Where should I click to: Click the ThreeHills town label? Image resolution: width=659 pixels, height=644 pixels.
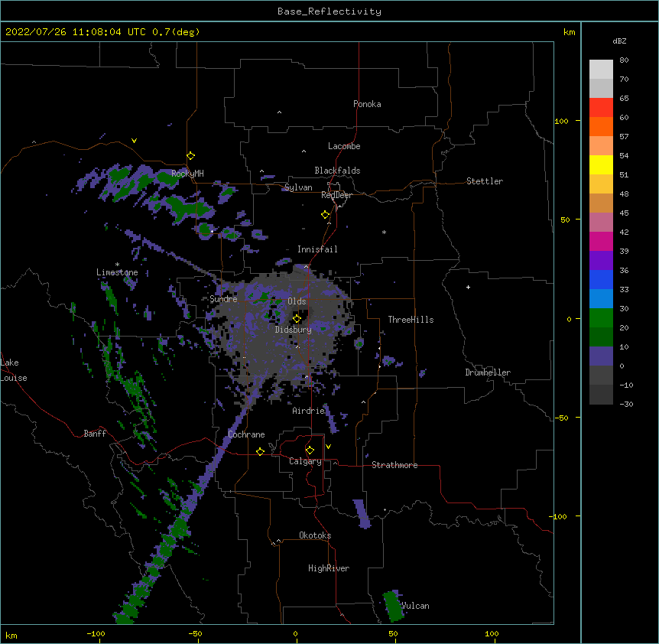411,320
